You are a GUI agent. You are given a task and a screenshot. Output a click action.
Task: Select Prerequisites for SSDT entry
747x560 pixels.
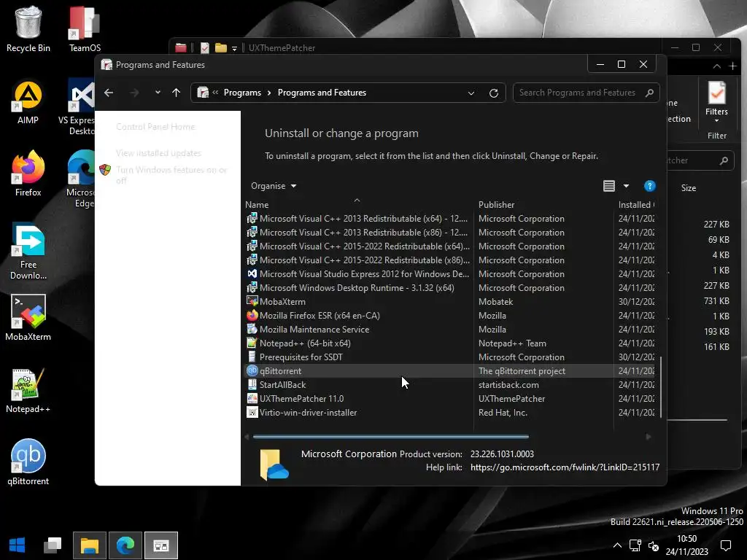449,357
